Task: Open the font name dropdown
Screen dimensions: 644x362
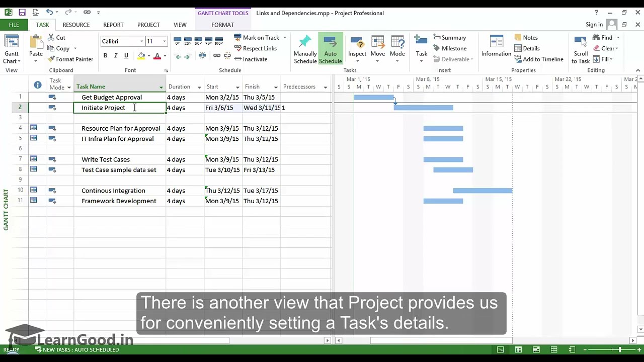Action: pos(142,41)
